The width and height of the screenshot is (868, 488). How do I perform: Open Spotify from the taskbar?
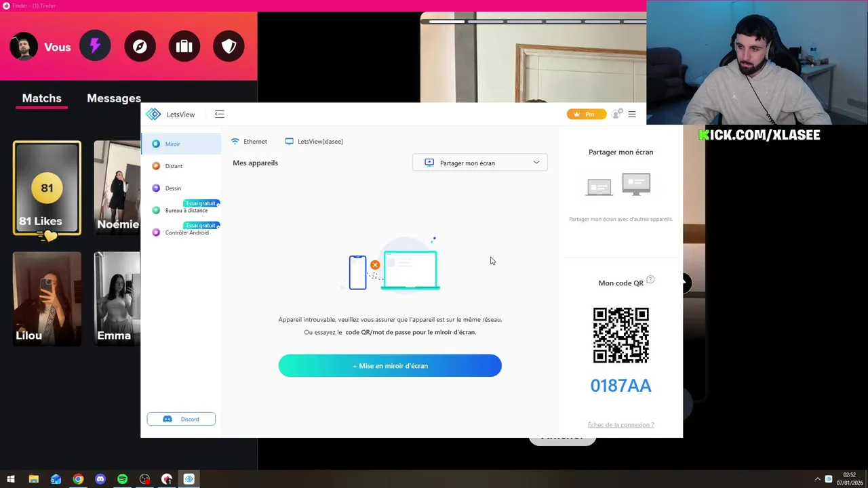pos(122,479)
